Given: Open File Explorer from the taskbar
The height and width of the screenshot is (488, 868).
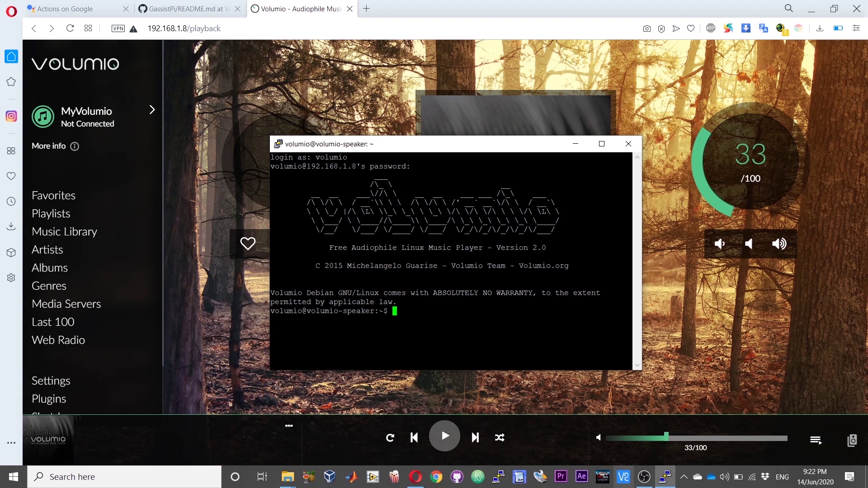Looking at the screenshot, I should (288, 477).
